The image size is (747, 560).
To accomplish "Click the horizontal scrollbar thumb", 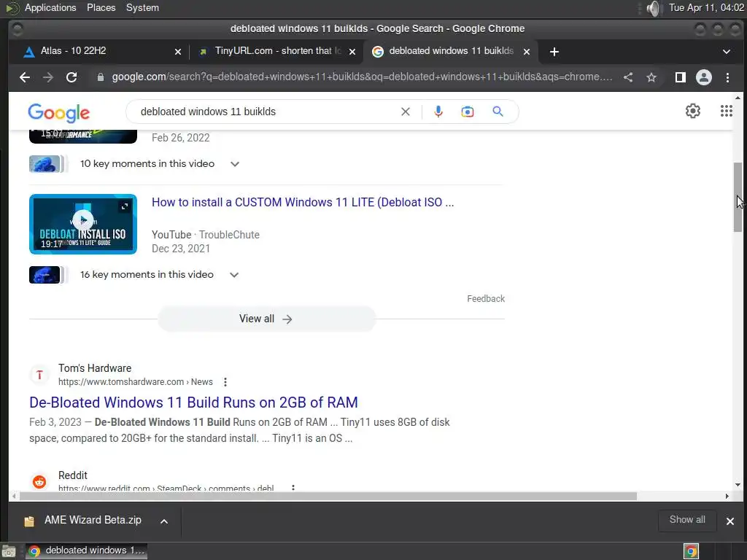I will pyautogui.click(x=328, y=496).
